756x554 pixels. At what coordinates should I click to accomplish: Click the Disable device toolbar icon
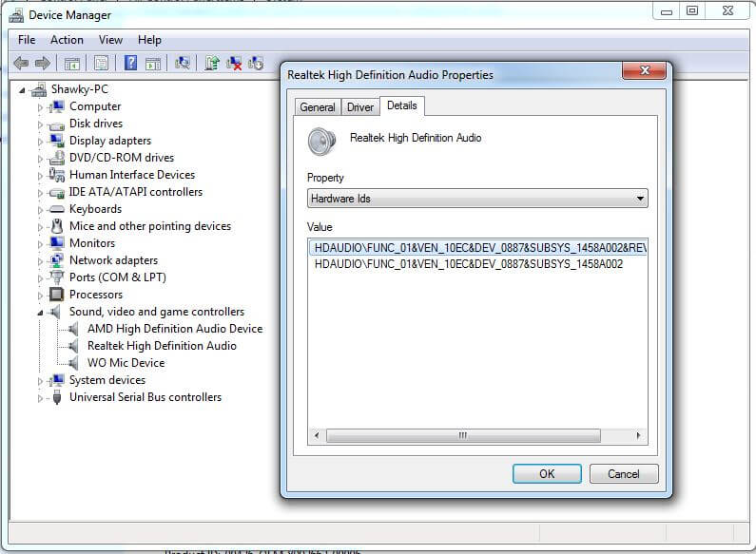coord(256,63)
